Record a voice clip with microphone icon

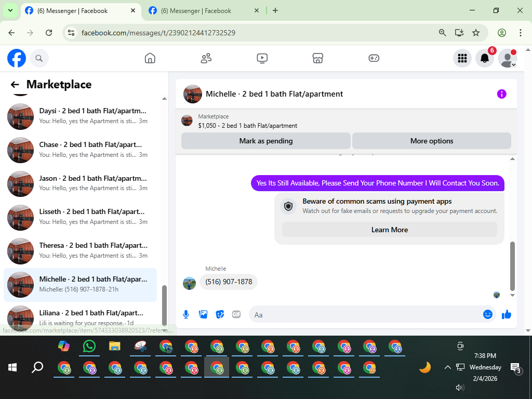tap(186, 314)
